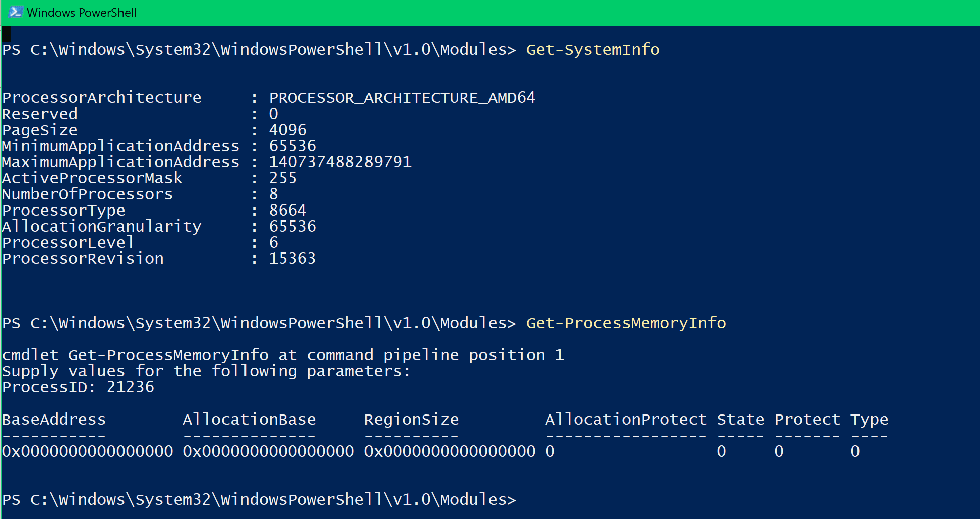This screenshot has height=519, width=980.
Task: Click the ProcessorRevision value 15363
Action: (293, 258)
